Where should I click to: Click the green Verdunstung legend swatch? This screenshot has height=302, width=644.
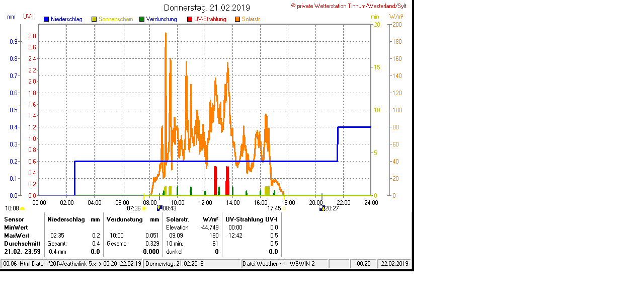(x=142, y=19)
